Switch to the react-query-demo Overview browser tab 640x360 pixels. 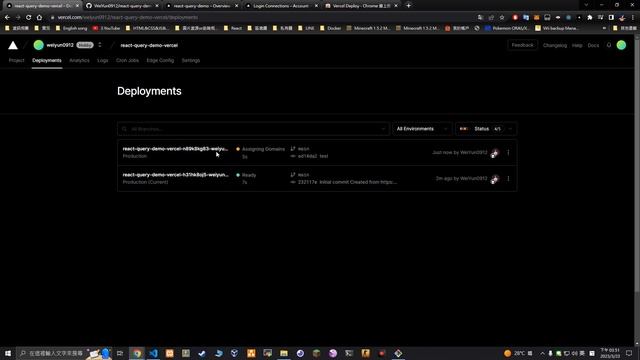pos(202,6)
